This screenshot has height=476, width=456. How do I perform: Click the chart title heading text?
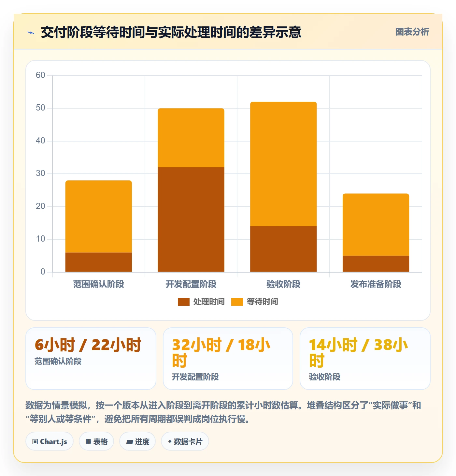click(x=171, y=32)
